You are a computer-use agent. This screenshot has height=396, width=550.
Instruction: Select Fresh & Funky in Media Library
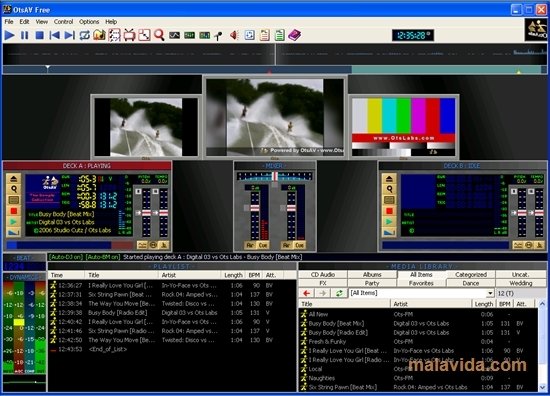[418, 342]
